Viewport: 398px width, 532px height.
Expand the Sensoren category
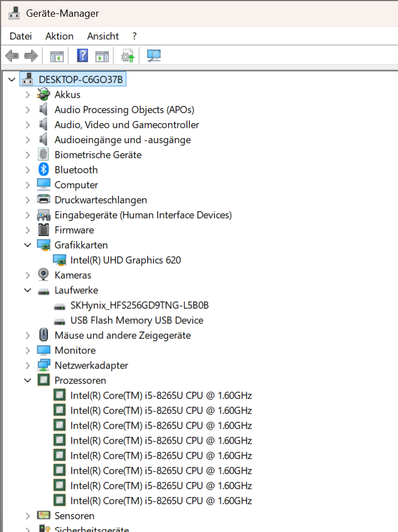pyautogui.click(x=28, y=516)
